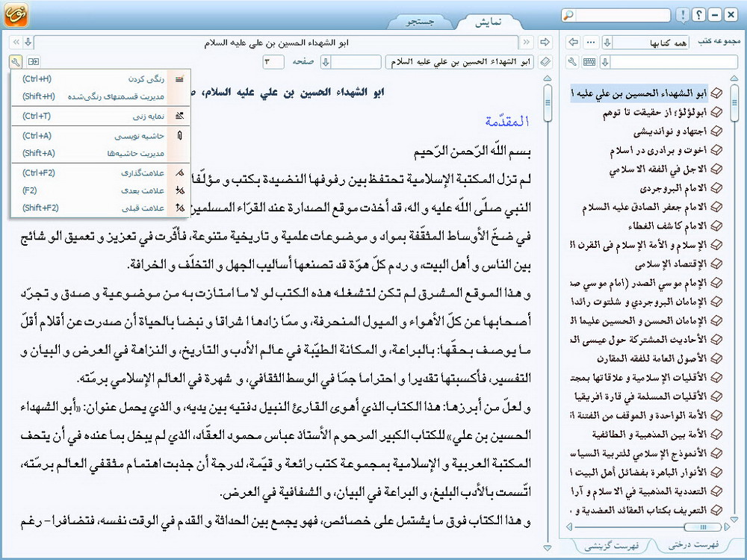Click the magnifier icon in the top search box
The width and height of the screenshot is (747, 560).
(x=568, y=15)
